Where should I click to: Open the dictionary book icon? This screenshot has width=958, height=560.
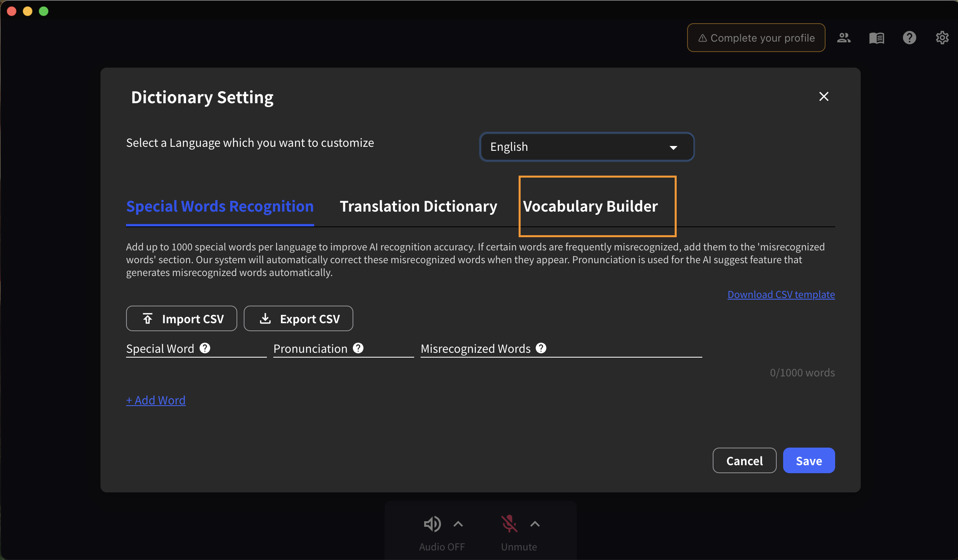tap(876, 38)
